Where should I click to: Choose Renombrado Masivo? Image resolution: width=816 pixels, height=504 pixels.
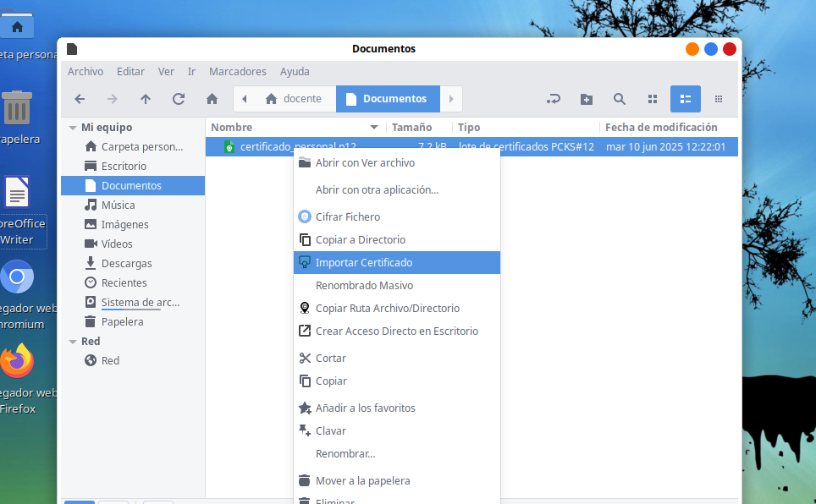(396, 286)
